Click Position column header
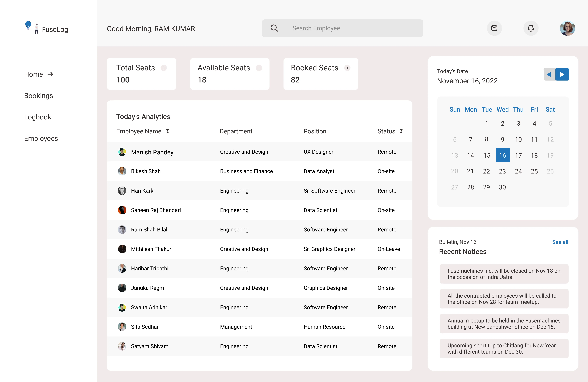The height and width of the screenshot is (382, 588). click(315, 131)
